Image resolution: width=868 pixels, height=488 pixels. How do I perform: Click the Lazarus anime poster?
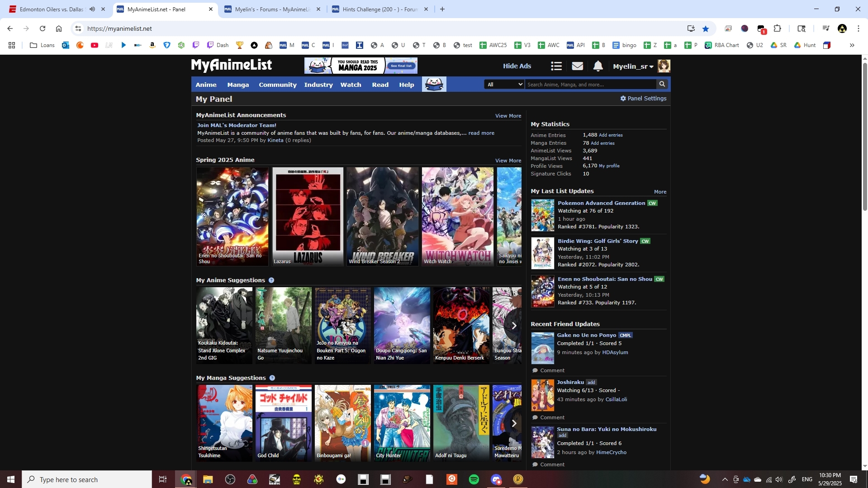308,216
